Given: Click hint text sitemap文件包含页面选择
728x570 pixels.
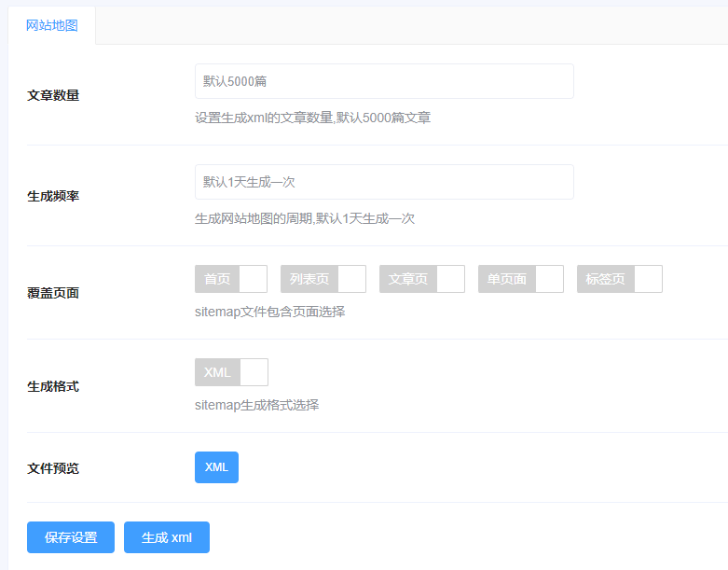Looking at the screenshot, I should 269,312.
